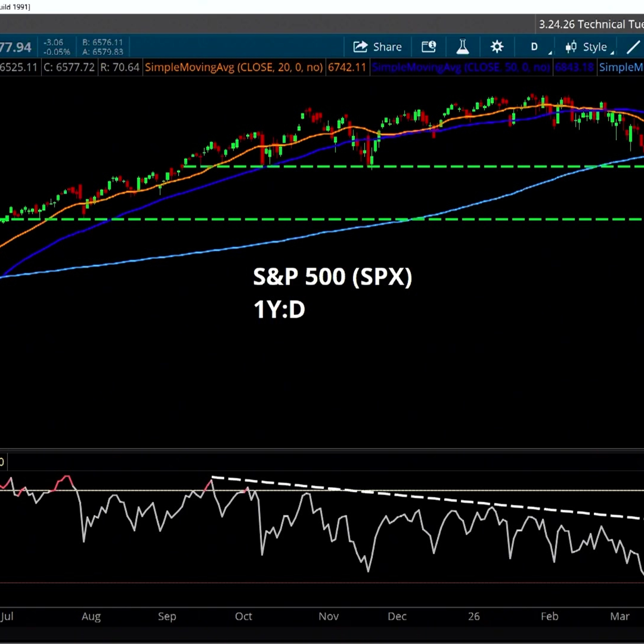This screenshot has width=644, height=644.
Task: Click the orange 6742.11 SMA value
Action: (347, 67)
